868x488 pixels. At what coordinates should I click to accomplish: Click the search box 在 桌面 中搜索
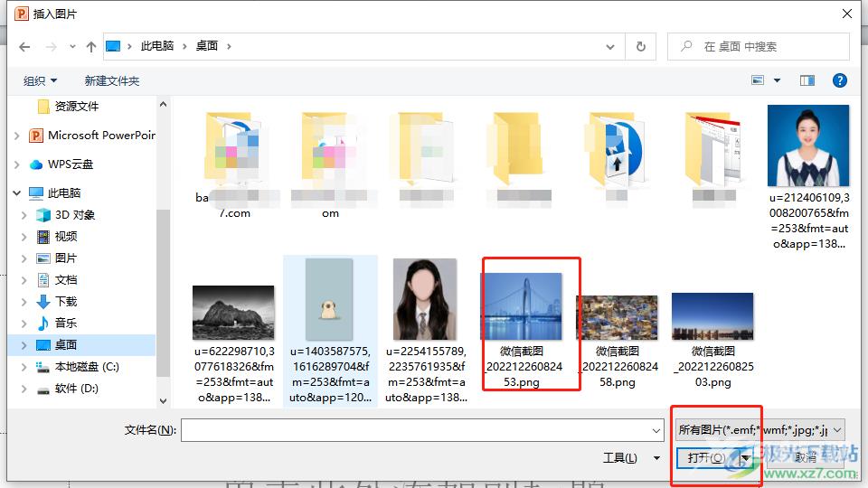(759, 46)
